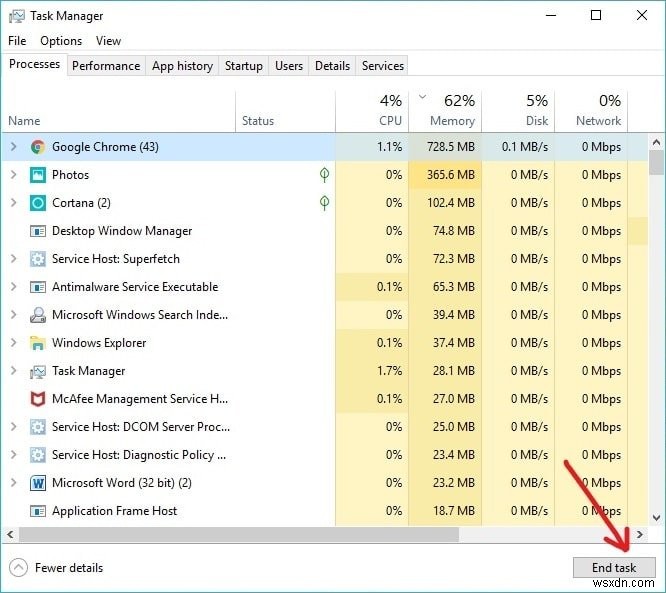The width and height of the screenshot is (666, 593).
Task: Click the Microsoft Word icon
Action: [38, 483]
